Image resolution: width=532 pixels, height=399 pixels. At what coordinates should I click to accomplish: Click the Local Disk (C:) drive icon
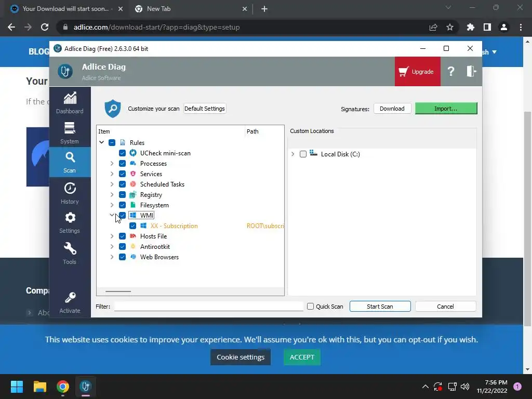pyautogui.click(x=313, y=153)
